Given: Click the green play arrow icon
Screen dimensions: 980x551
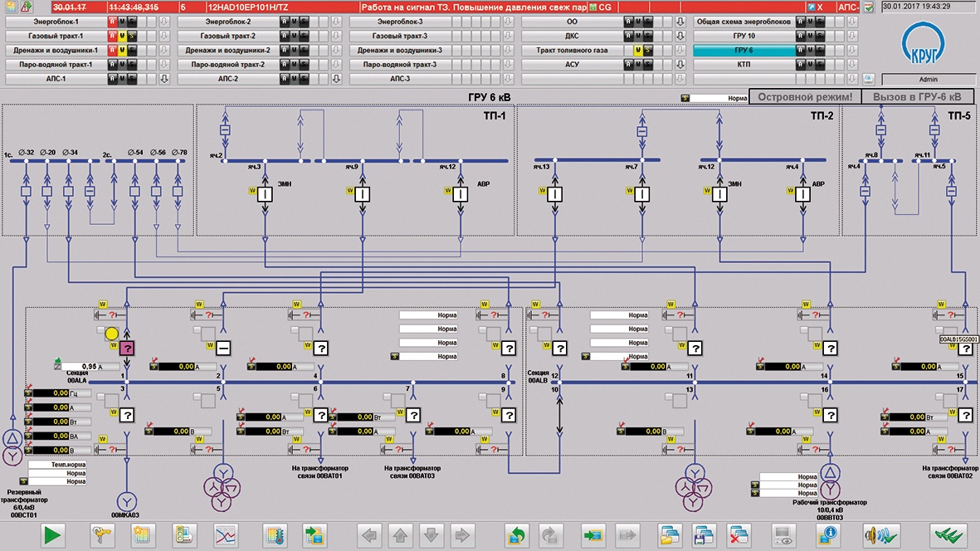Looking at the screenshot, I should click(x=52, y=535).
